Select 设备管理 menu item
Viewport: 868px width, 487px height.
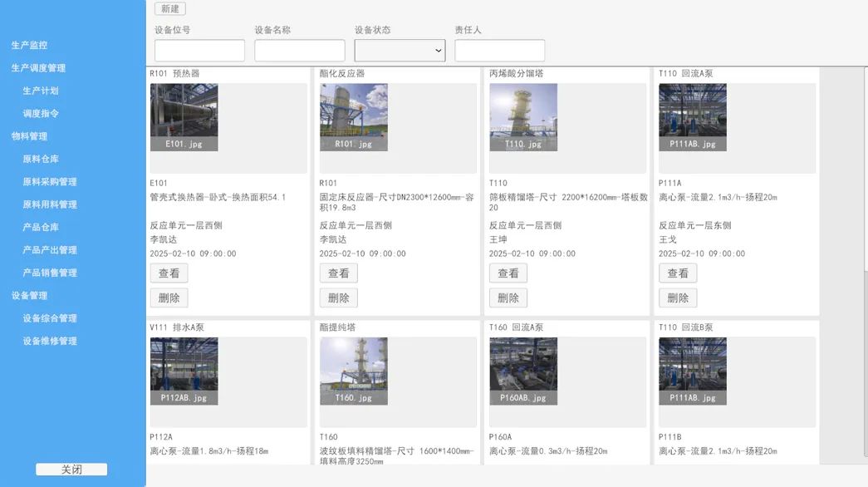[29, 295]
